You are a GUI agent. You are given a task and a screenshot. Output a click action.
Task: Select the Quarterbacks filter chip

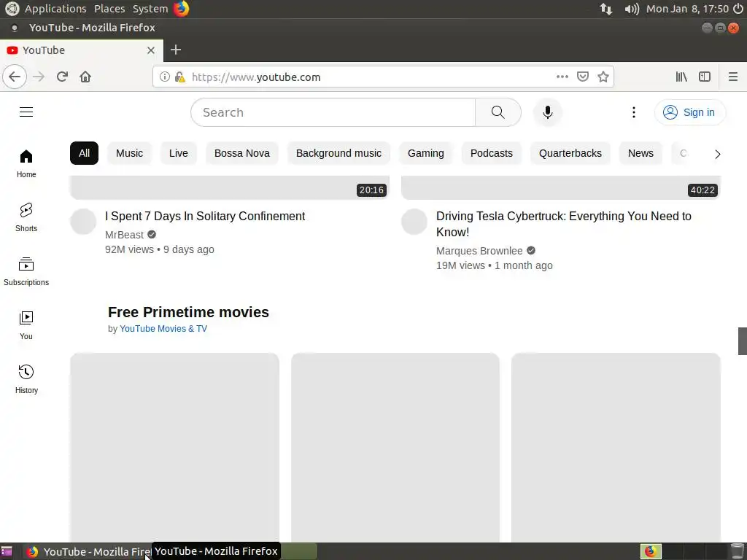[570, 153]
